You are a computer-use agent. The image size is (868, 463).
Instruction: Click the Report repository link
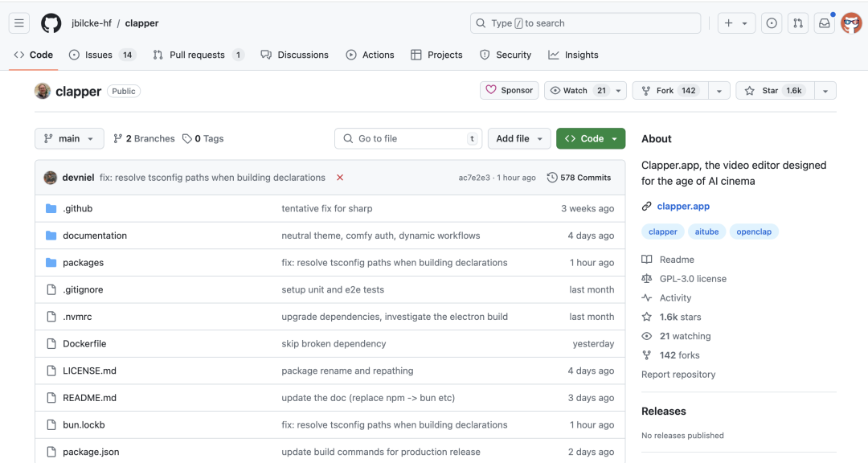pyautogui.click(x=678, y=375)
